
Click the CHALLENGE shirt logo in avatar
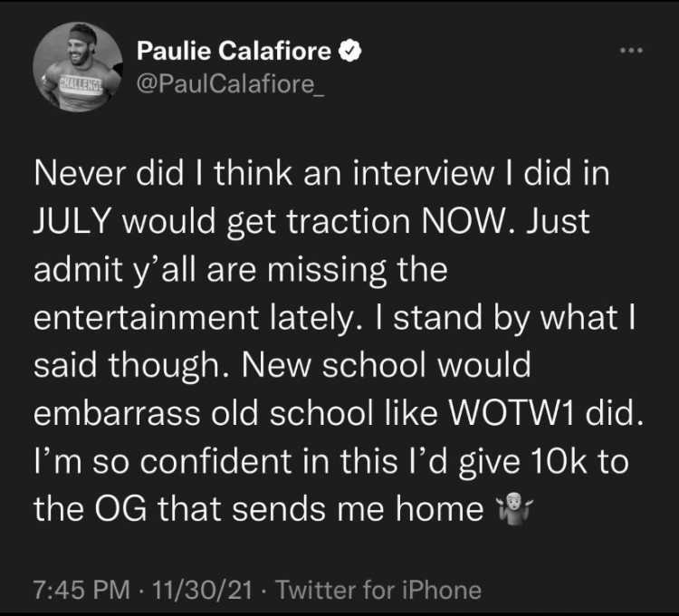click(81, 83)
